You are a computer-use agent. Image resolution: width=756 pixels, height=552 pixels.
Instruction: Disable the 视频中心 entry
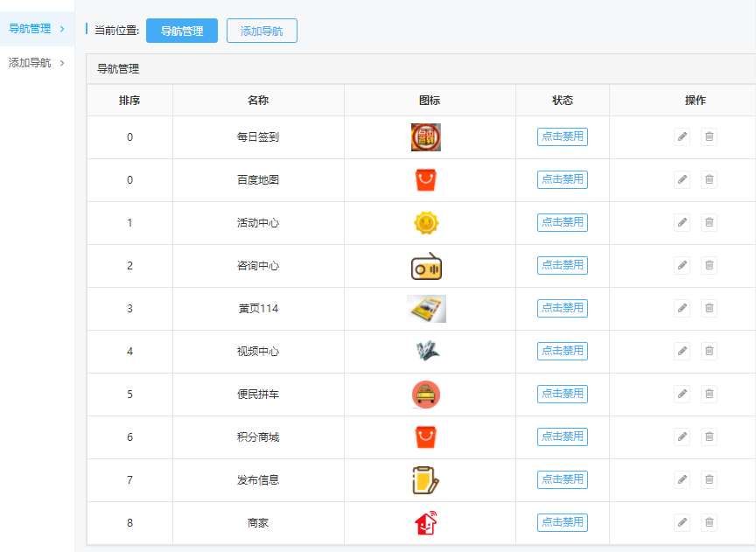point(562,352)
